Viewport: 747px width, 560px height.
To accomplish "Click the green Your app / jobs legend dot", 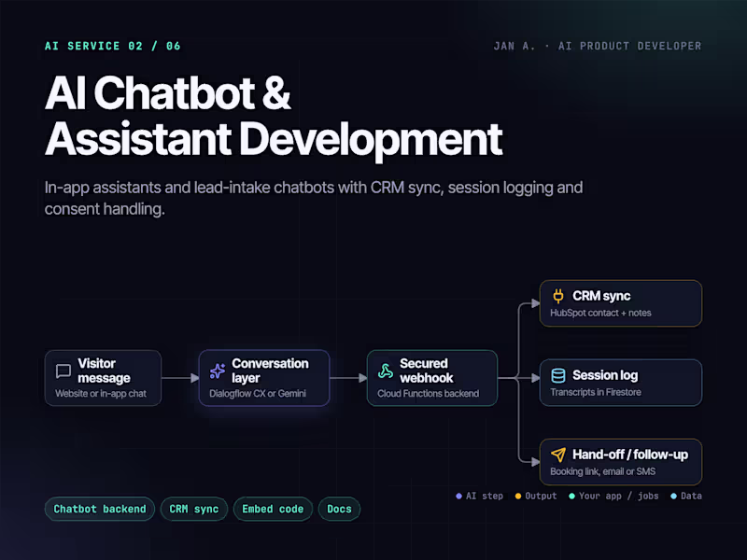I will [571, 497].
